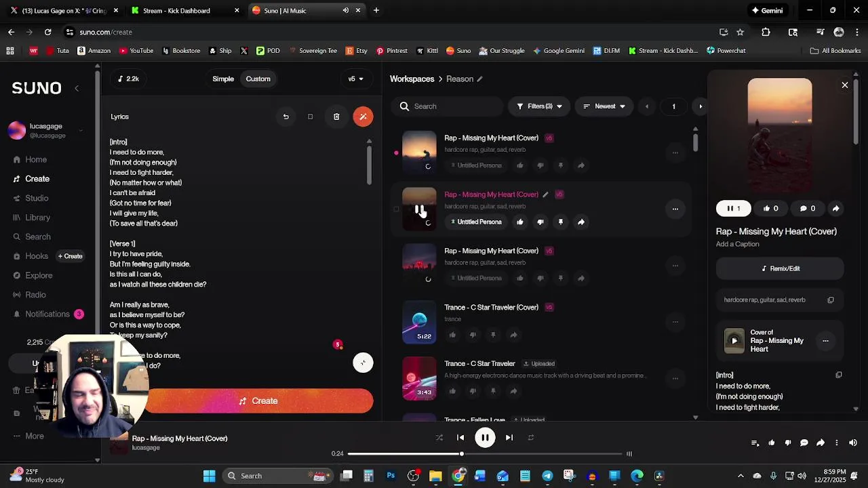Share the currently playing song row

(581, 222)
